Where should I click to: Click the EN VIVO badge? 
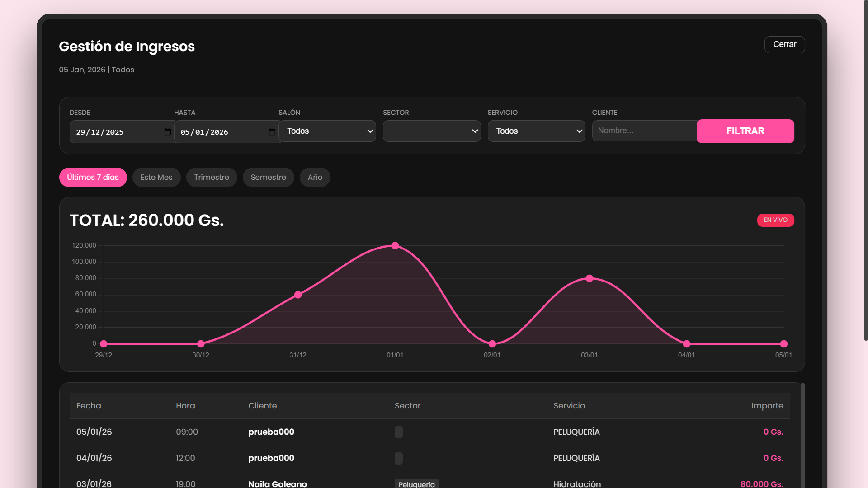pos(775,220)
